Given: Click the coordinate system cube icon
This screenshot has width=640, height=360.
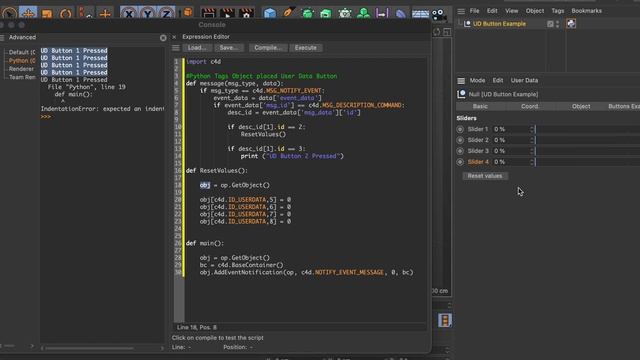Looking at the screenshot, I should click(187, 13).
